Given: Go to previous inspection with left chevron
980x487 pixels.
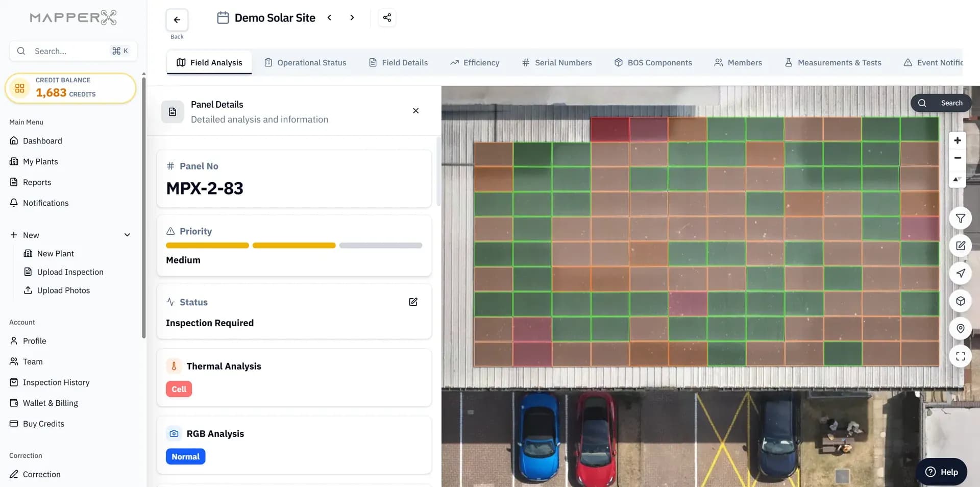Looking at the screenshot, I should point(330,18).
